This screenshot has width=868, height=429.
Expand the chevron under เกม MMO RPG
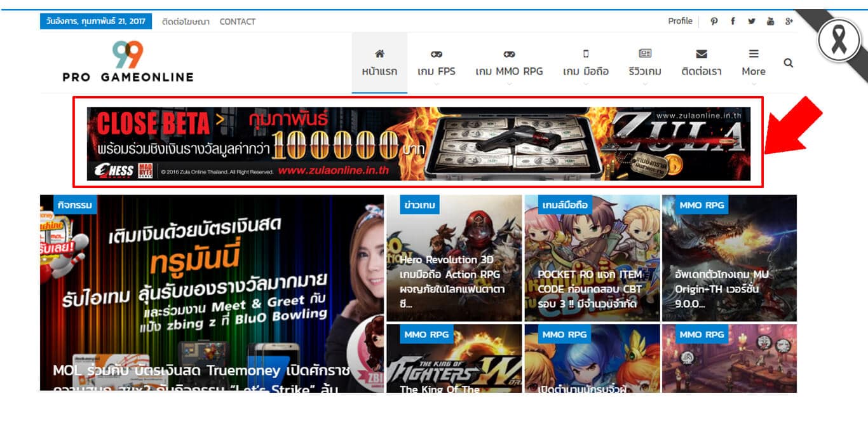click(509, 84)
